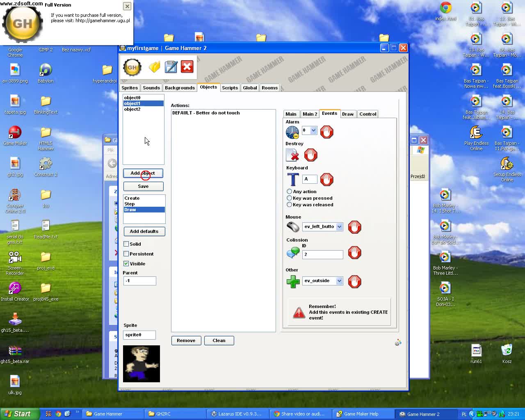Enable the Persistent checkbox

(x=126, y=253)
